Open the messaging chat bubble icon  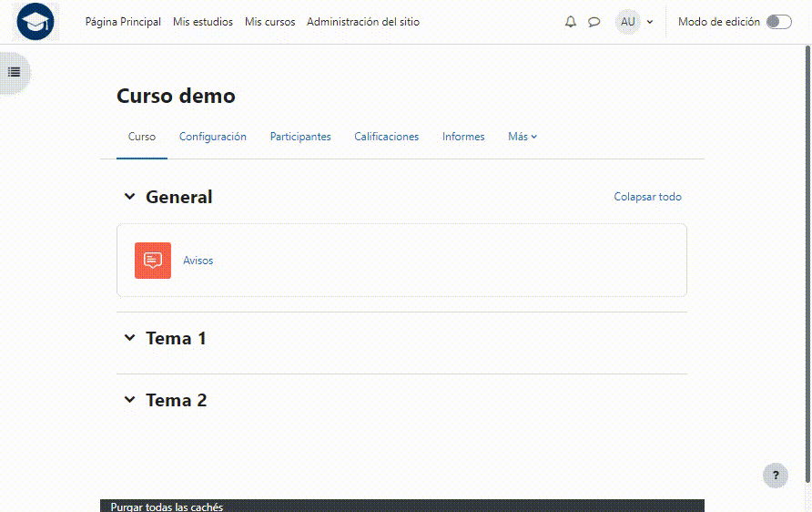(594, 22)
